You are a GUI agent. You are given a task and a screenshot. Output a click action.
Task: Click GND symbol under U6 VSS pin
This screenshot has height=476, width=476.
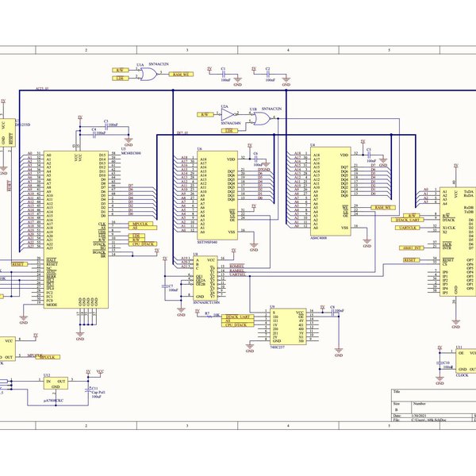pyautogui.click(x=254, y=247)
